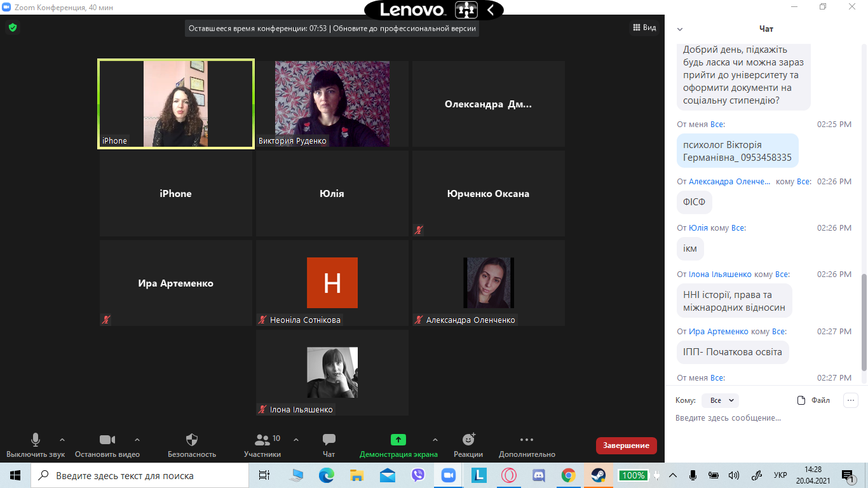Click muted mic icon on Ира Артеменко tile
The image size is (868, 488).
pos(105,320)
